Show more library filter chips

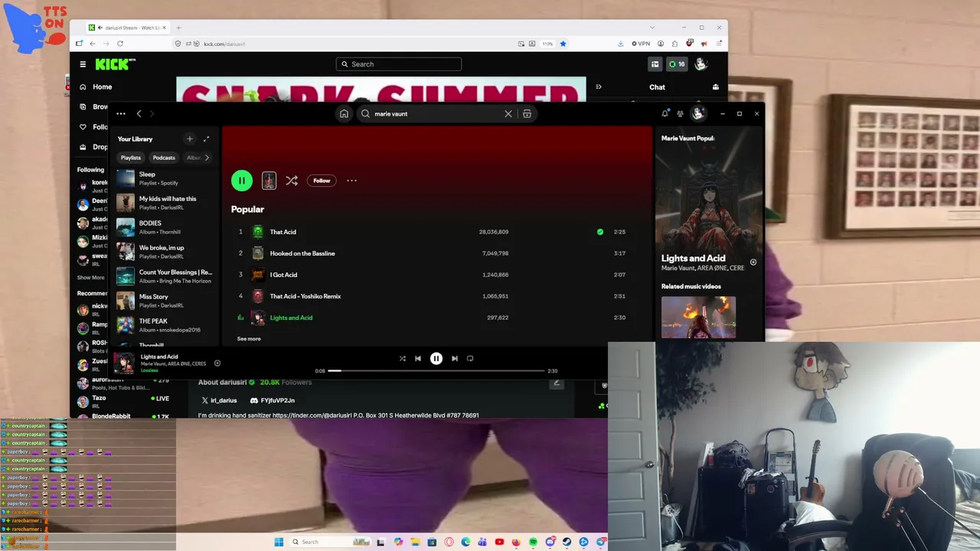click(207, 158)
